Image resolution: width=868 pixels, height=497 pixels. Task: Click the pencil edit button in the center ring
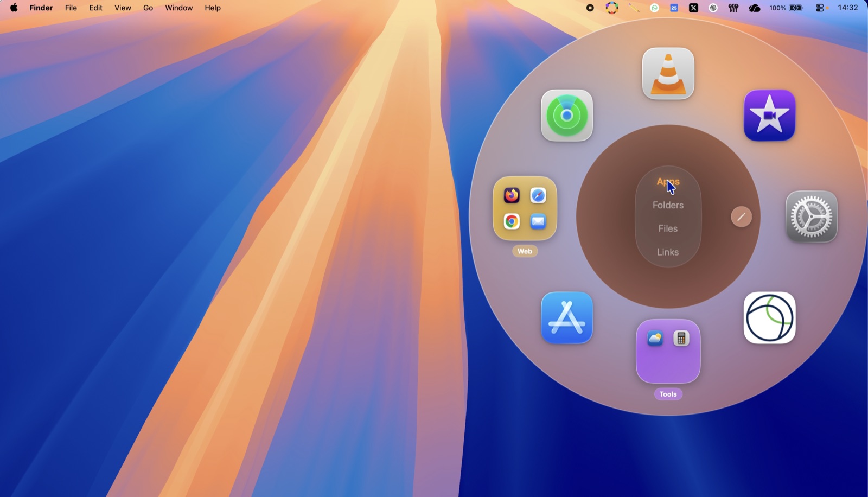coord(741,217)
